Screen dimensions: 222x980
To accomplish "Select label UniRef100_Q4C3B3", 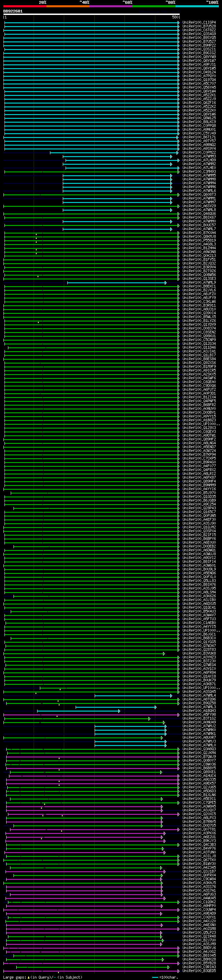I will point(199,845).
